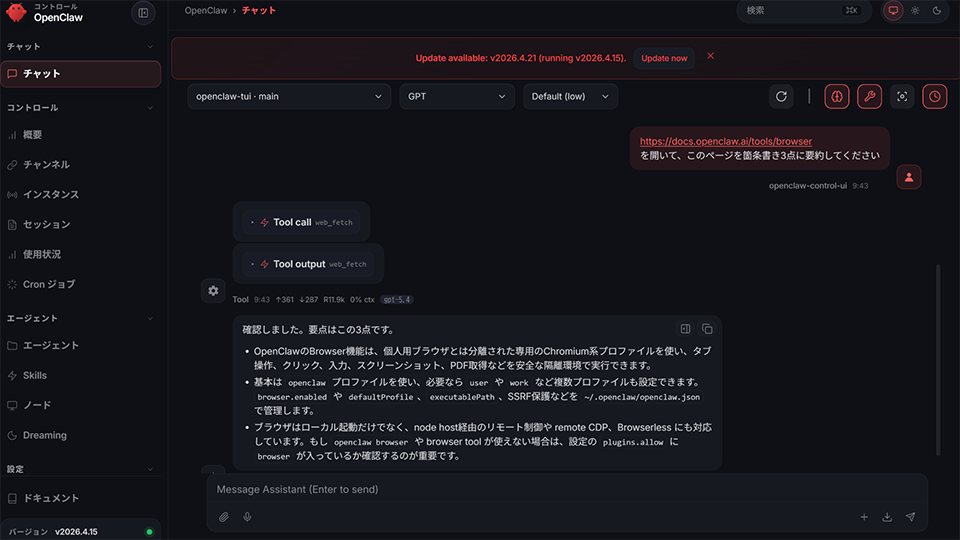The height and width of the screenshot is (540, 960).
Task: Open the docs.openclaw.ai/tools/browser link
Action: (726, 141)
